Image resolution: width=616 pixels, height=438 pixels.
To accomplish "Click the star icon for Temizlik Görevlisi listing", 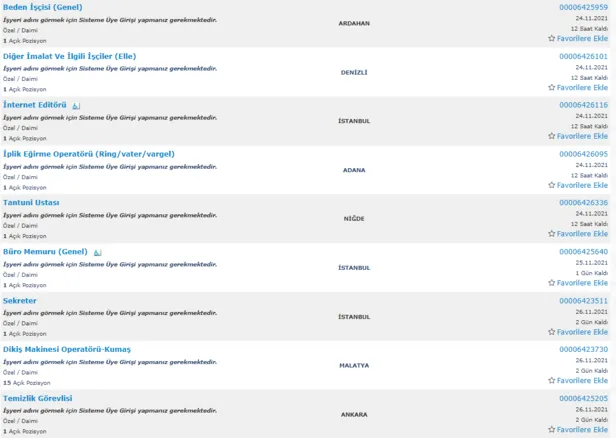I will 551,429.
